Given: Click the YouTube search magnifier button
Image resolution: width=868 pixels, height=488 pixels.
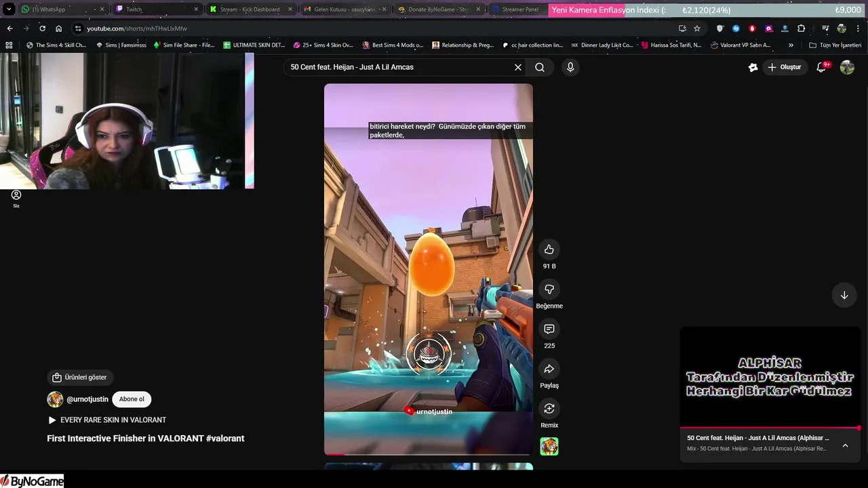Looking at the screenshot, I should pyautogui.click(x=540, y=67).
